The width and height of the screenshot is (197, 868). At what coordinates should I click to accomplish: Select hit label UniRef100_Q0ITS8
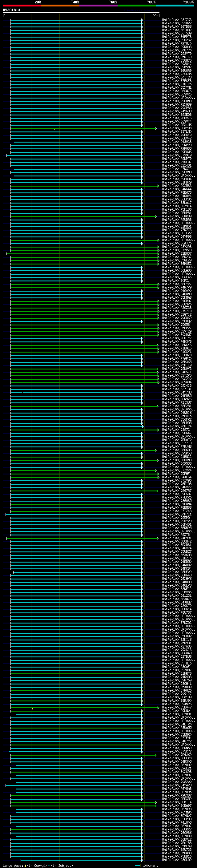[177, 78]
